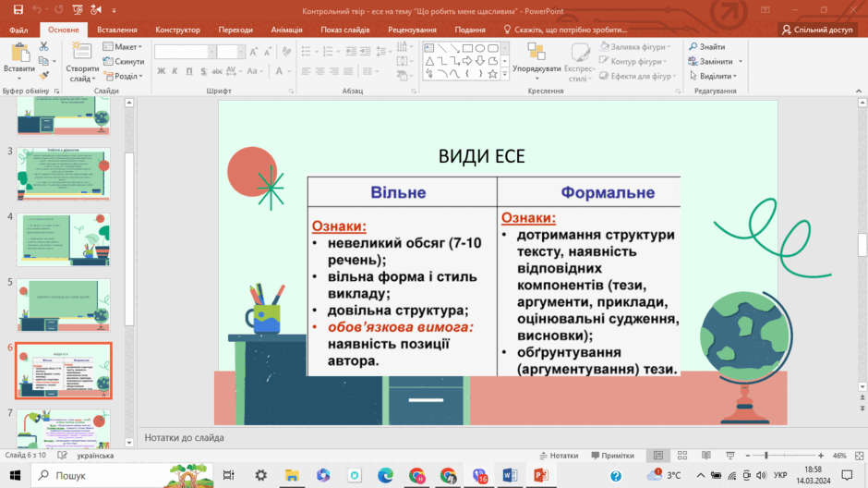This screenshot has height=488, width=868.
Task: Open the font name combo box
Action: (x=185, y=52)
